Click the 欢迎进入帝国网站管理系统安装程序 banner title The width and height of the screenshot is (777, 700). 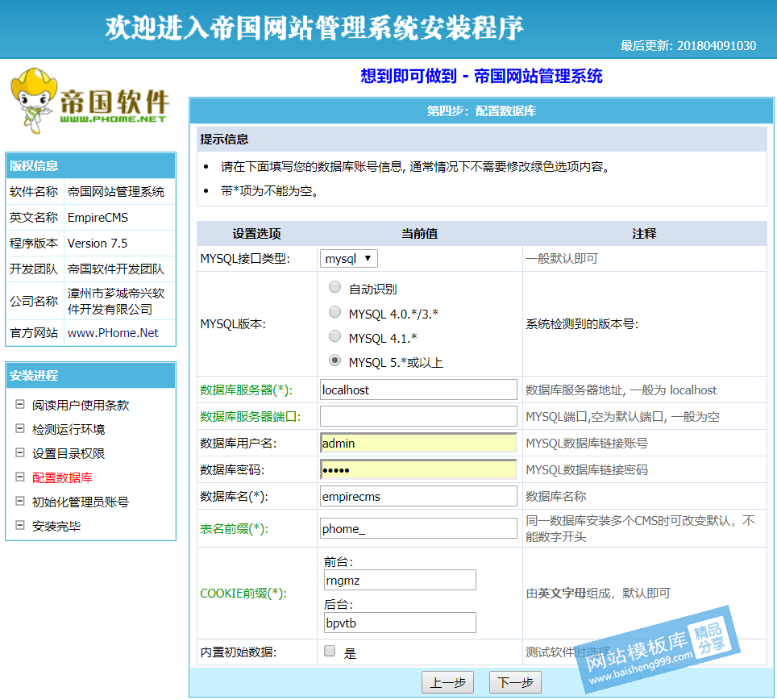coord(314,27)
